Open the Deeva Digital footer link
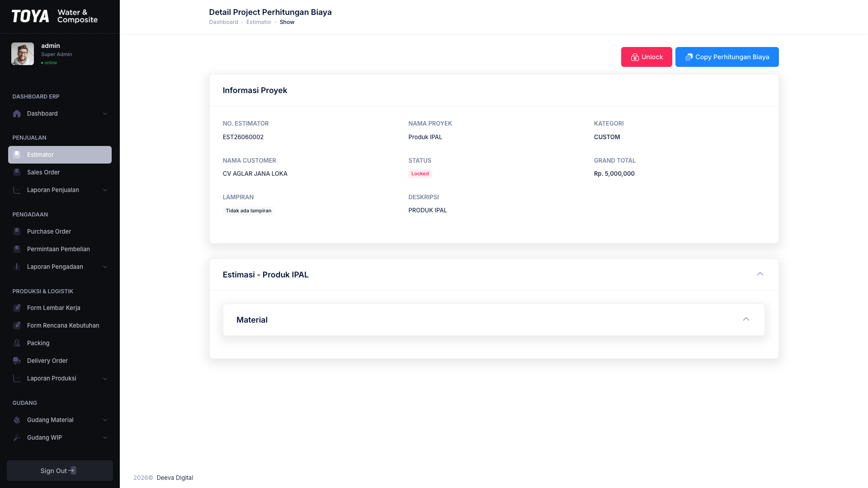Screen dimensions: 868x488 click(x=175, y=478)
